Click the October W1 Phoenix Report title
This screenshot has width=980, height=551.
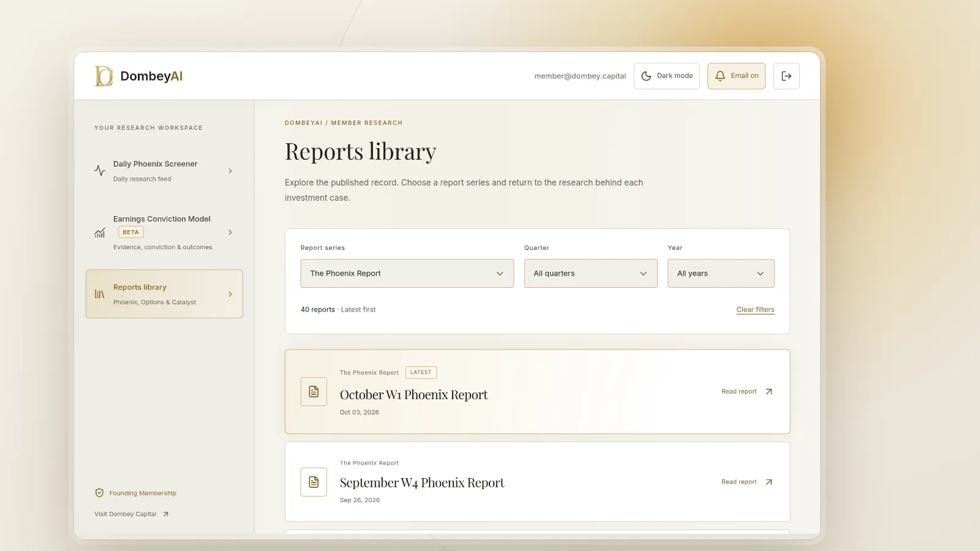(413, 395)
